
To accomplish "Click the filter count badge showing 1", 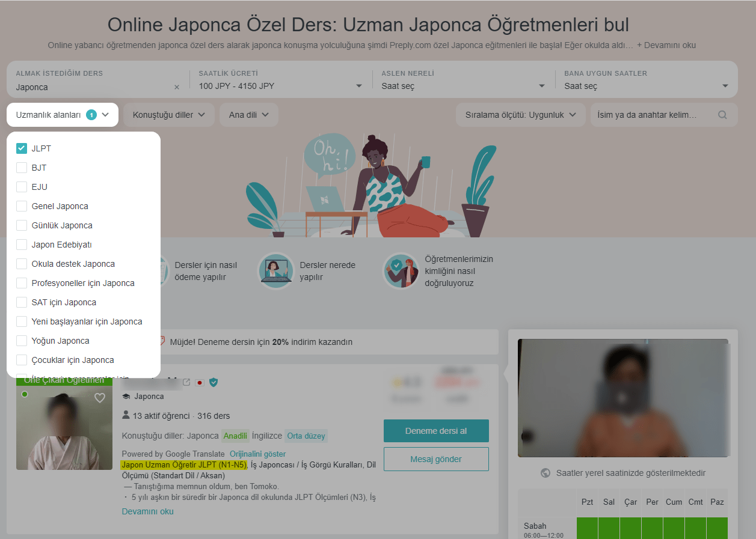I will [91, 115].
